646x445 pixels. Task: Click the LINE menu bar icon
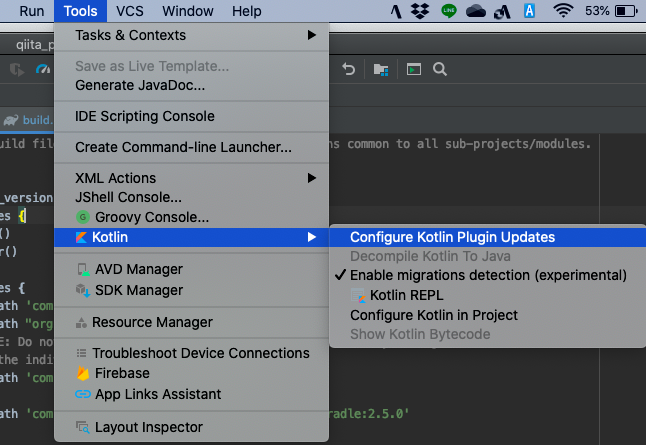tap(449, 11)
